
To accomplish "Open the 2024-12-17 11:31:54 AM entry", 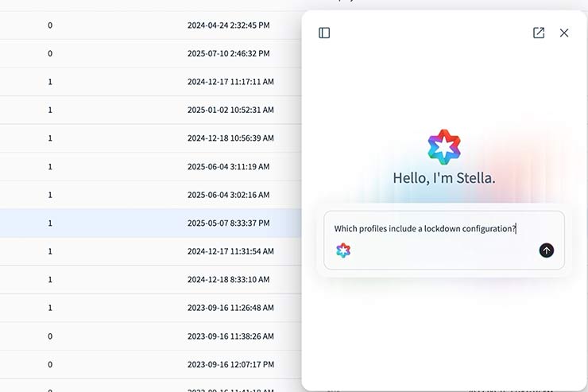I will 230,251.
